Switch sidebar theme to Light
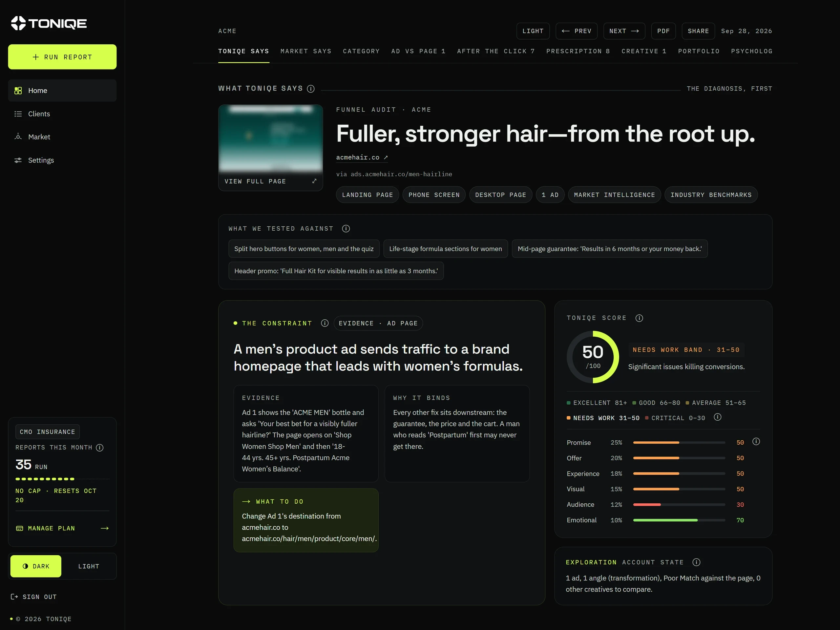The image size is (840, 630). [x=89, y=566]
